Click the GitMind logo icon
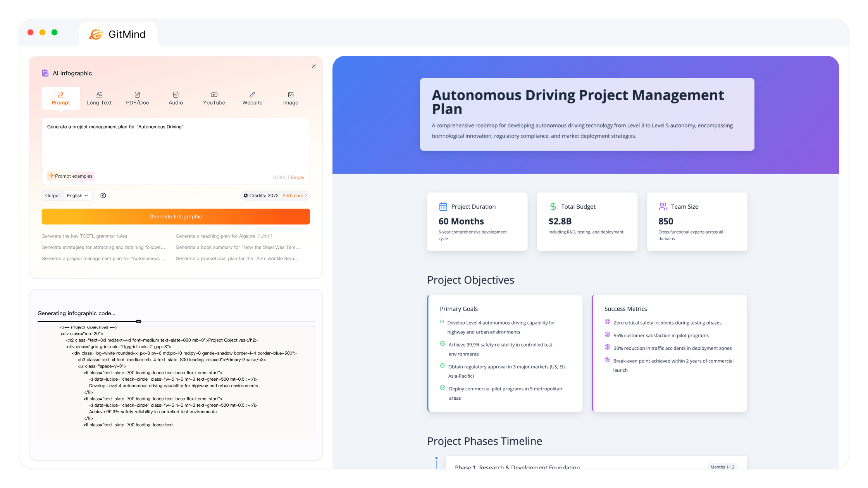 point(96,34)
